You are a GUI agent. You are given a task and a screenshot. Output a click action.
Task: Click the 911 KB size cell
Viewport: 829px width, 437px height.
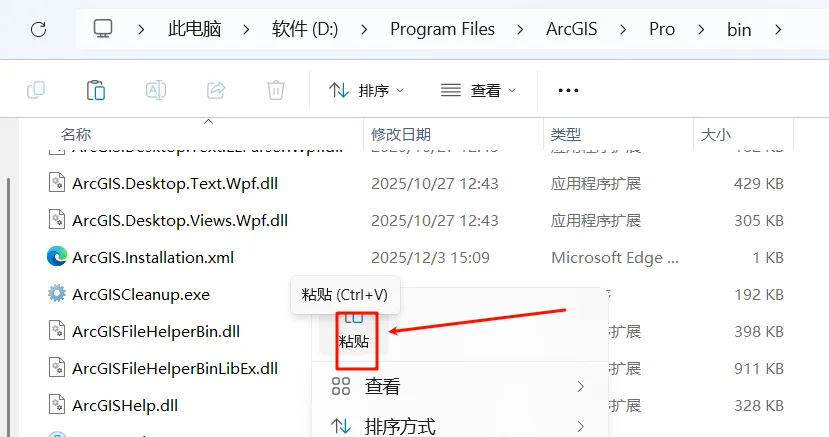[x=759, y=368]
